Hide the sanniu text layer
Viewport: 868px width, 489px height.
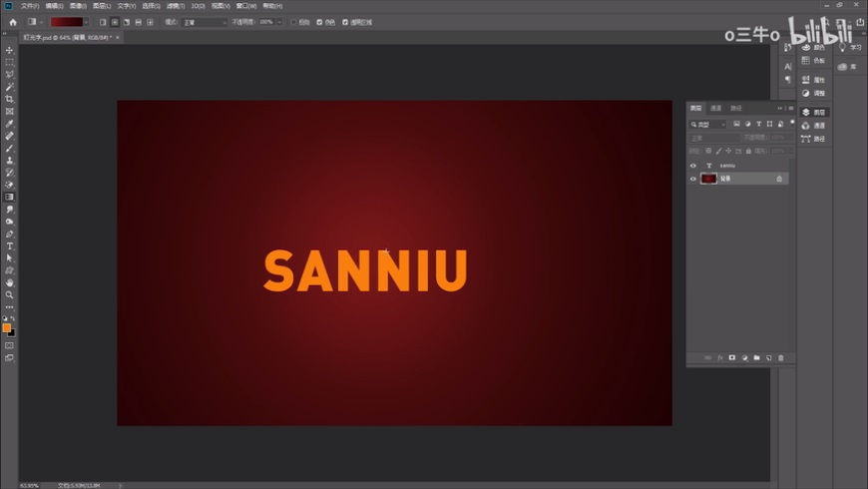pos(693,165)
